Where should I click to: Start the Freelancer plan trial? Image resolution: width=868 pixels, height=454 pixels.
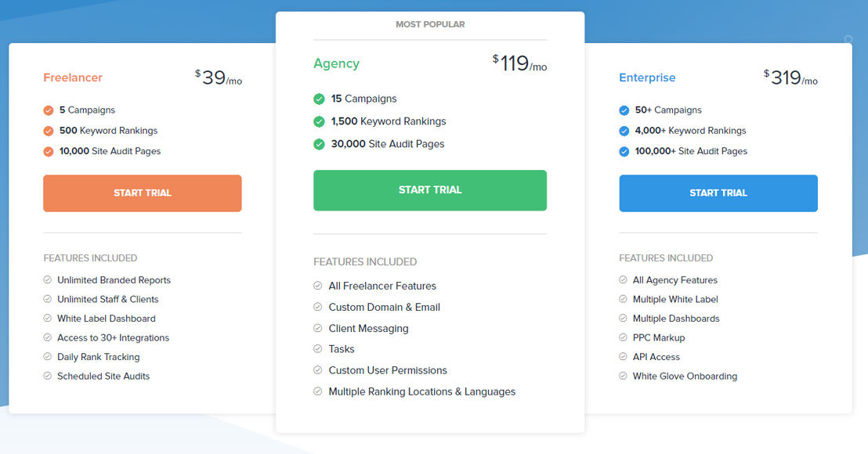point(143,193)
